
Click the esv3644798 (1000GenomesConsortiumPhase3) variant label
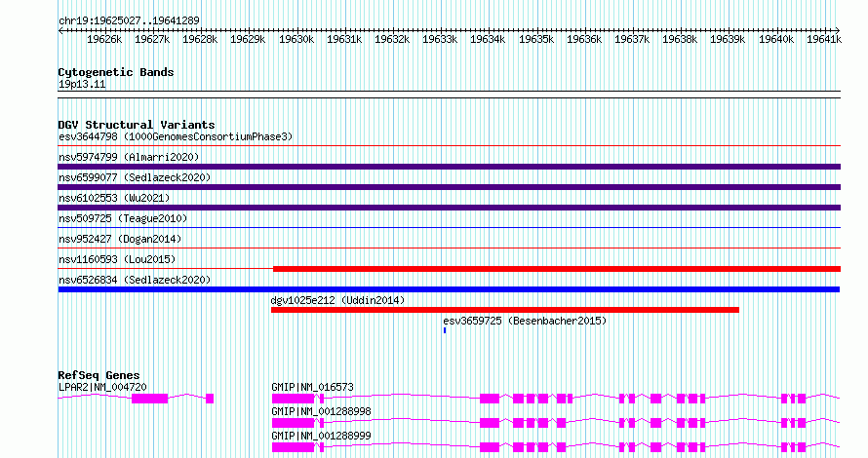(176, 136)
